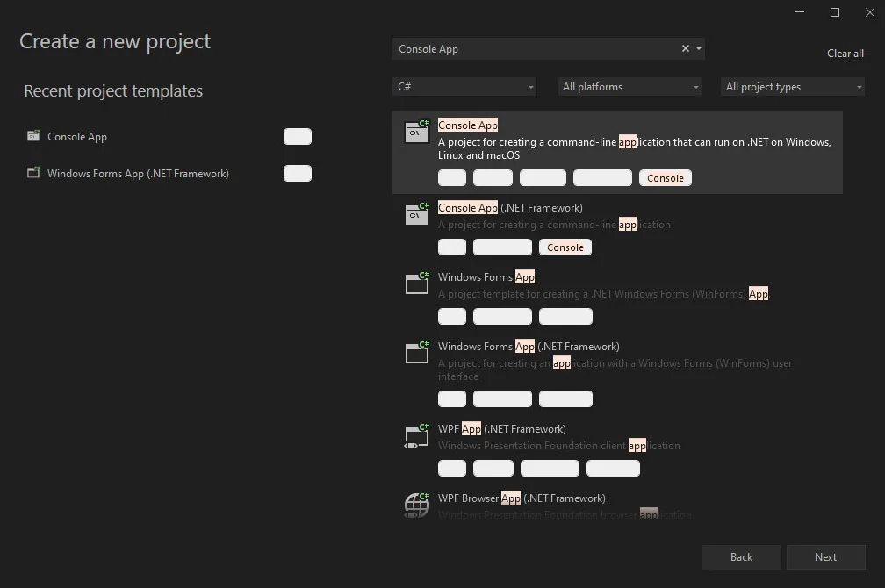Click recent Windows Forms App icon
Image resolution: width=885 pixels, height=588 pixels.
(x=33, y=173)
